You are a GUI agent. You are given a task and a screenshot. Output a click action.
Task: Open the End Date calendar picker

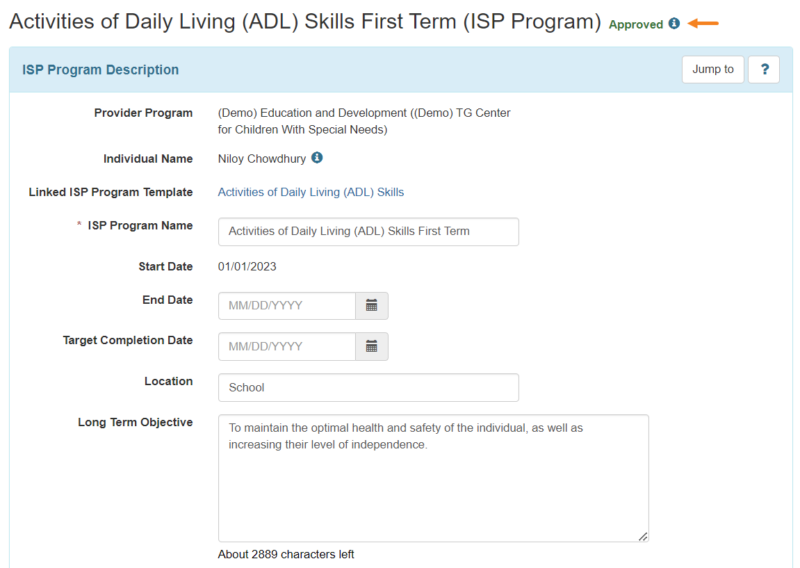click(x=371, y=305)
